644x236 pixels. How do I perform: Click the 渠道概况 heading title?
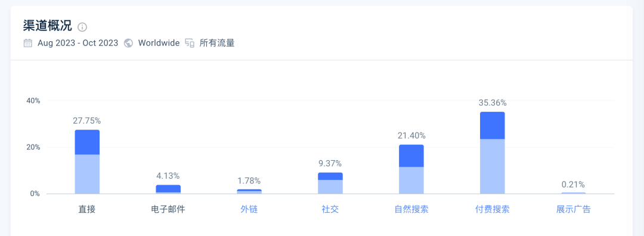(x=48, y=26)
